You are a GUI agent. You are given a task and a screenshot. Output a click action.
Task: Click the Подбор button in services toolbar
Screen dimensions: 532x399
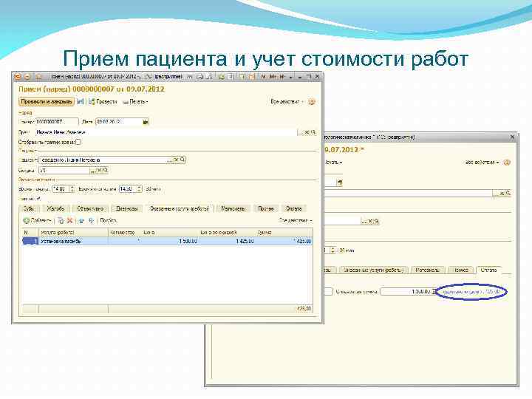pyautogui.click(x=108, y=220)
